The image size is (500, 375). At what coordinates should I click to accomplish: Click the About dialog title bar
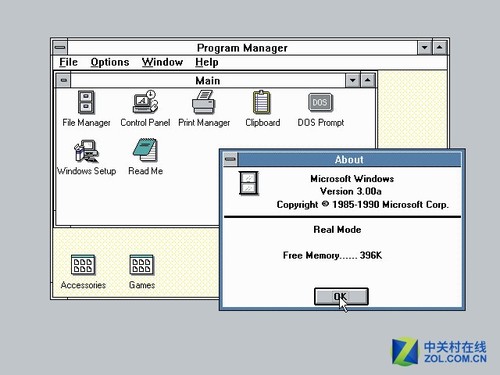[349, 159]
